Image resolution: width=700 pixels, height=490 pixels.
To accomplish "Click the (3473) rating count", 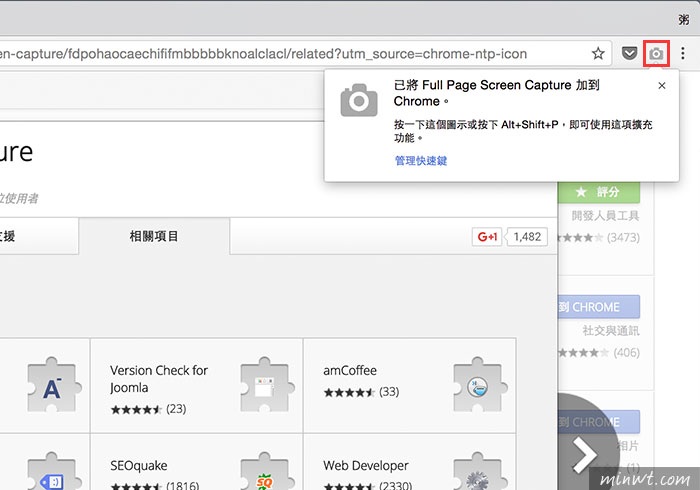I will (623, 237).
